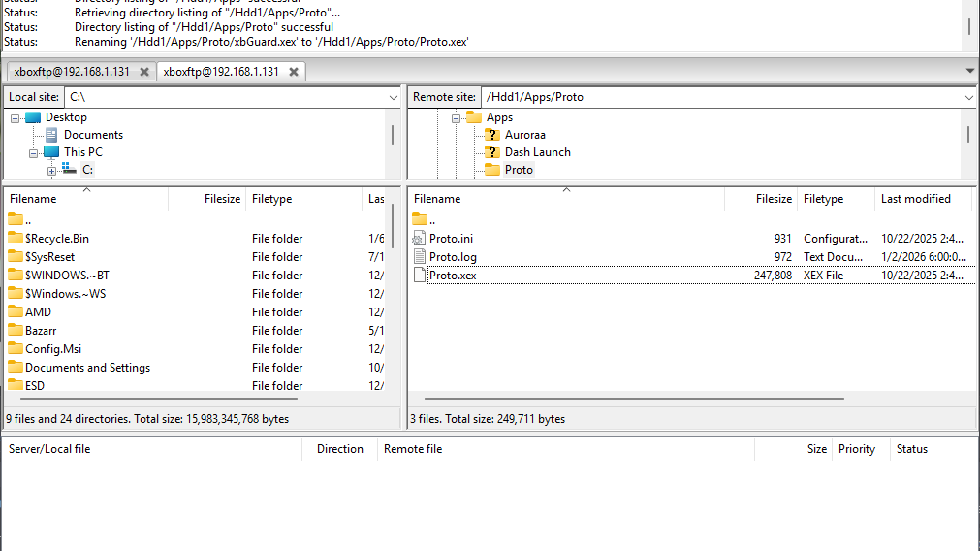The image size is (980, 551).
Task: Select the Proto.log filename
Action: pos(453,257)
